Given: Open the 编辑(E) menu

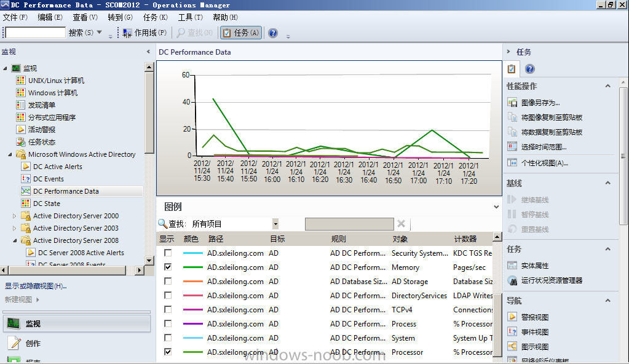Looking at the screenshot, I should [50, 17].
